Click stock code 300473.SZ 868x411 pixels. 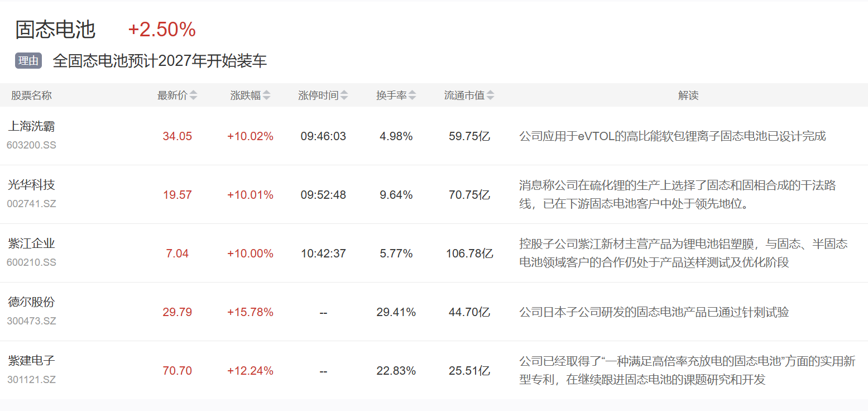point(31,321)
